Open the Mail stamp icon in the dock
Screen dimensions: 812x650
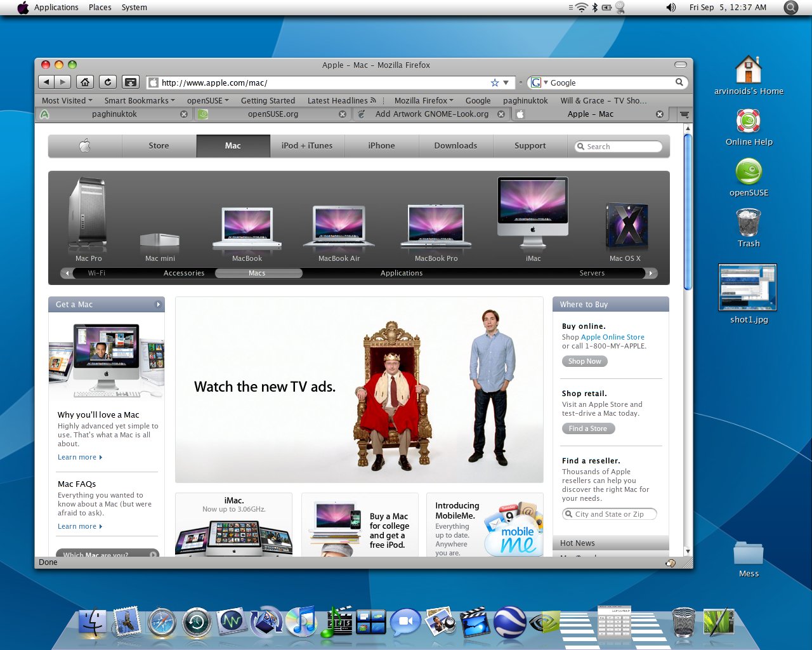127,622
